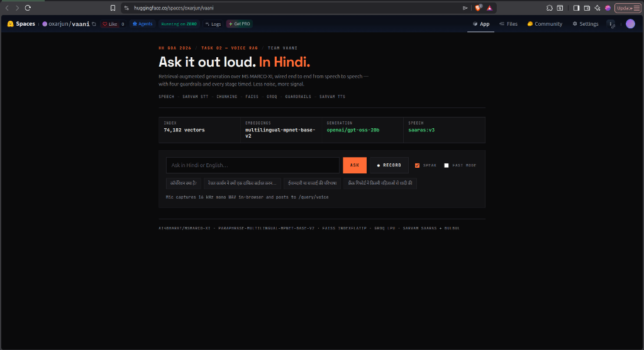Image resolution: width=644 pixels, height=350 pixels.
Task: Click the like count number 0
Action: click(123, 24)
